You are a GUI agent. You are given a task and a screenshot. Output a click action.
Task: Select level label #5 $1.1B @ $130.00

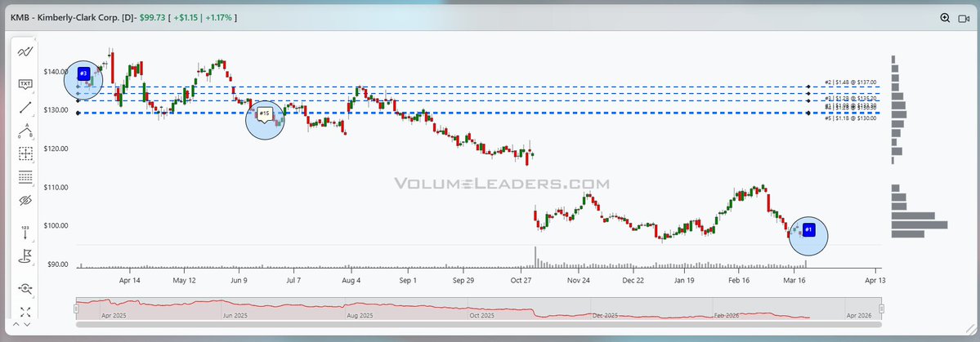point(850,118)
